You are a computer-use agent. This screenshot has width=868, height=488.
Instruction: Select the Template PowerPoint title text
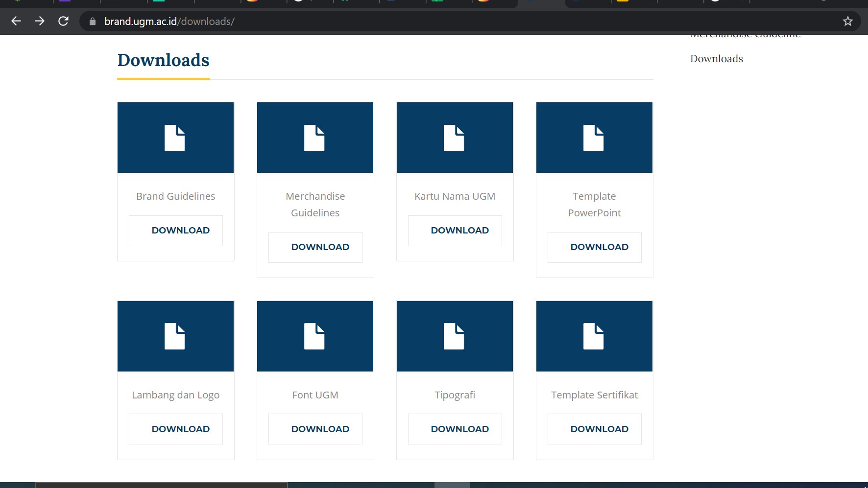(595, 205)
